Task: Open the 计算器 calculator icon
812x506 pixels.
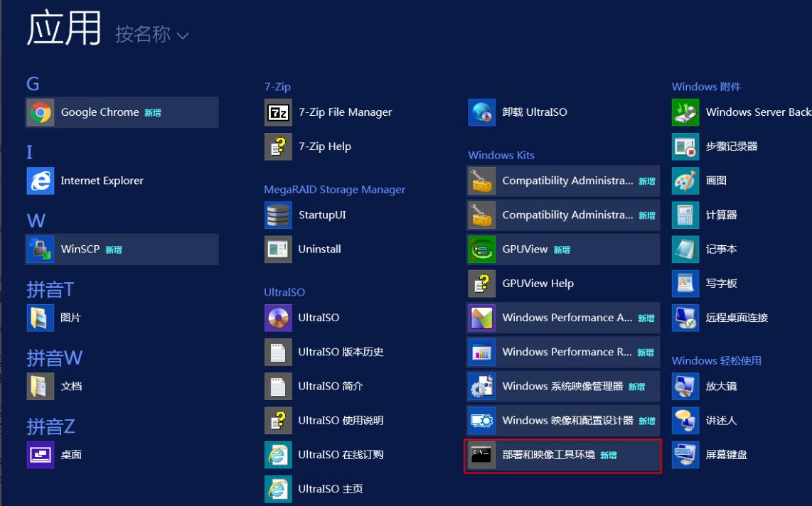Action: [x=685, y=215]
